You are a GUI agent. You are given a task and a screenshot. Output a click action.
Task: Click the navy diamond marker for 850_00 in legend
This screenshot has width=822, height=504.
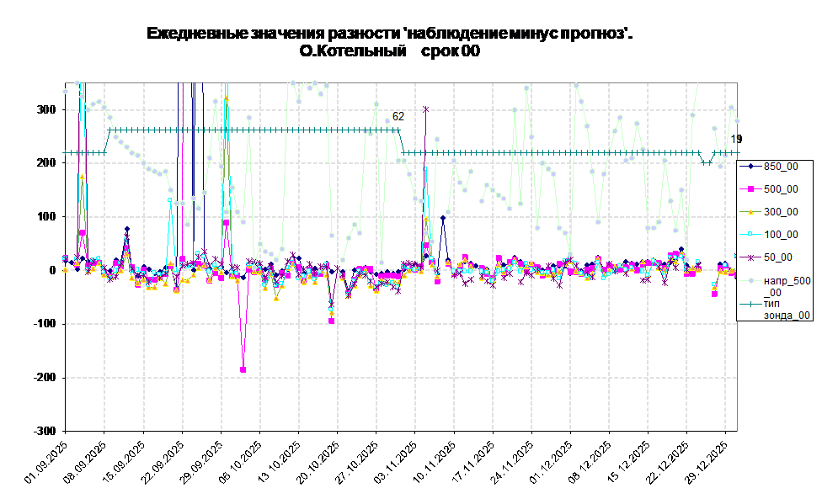point(750,167)
